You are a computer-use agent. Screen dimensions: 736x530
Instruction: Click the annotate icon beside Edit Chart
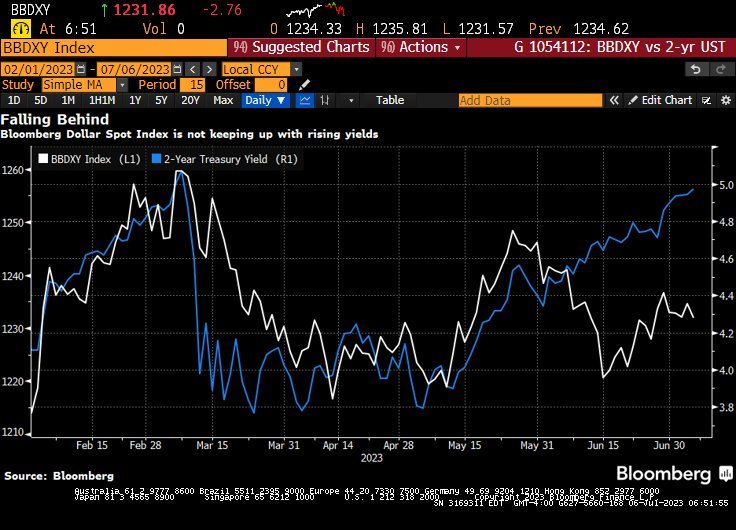(705, 100)
